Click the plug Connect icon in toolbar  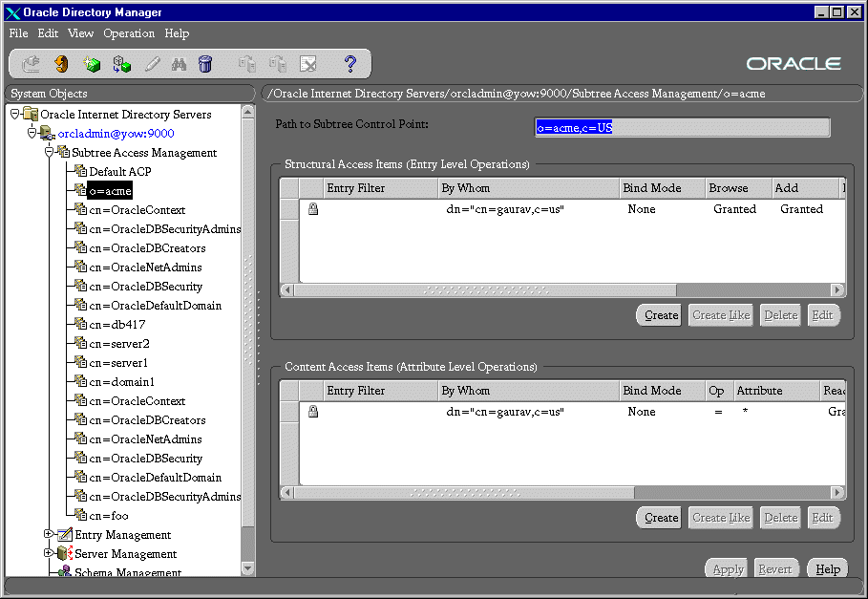pos(32,64)
